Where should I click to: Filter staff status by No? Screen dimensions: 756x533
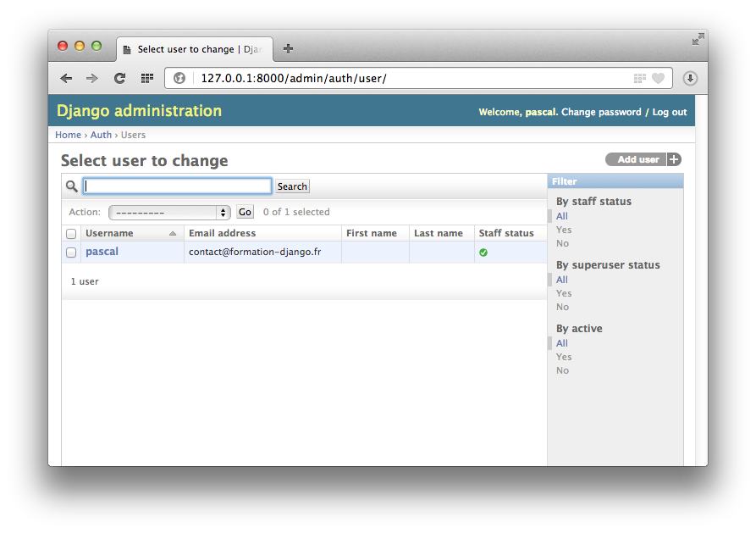pyautogui.click(x=562, y=243)
